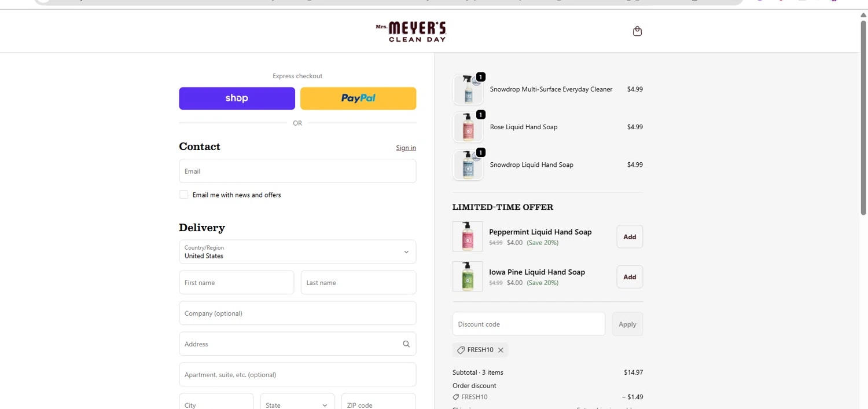Pay with PayPal express checkout
The height and width of the screenshot is (409, 868).
[x=358, y=98]
